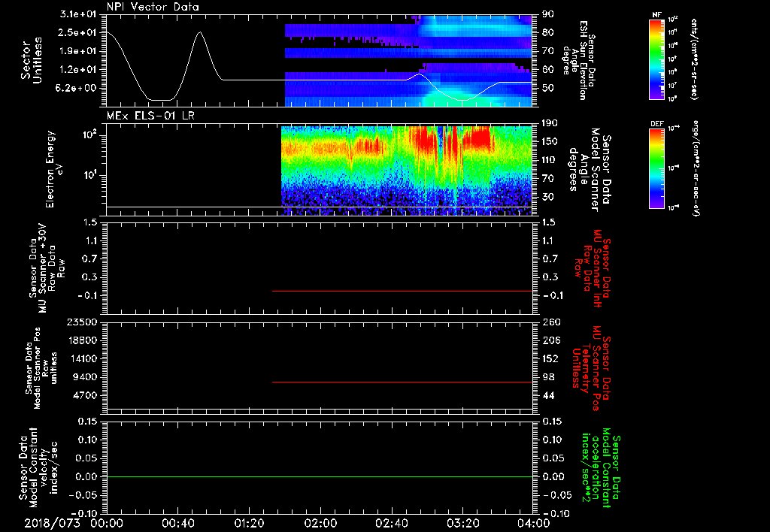Click the green velocity line plot
Screen dimensions: 770x532
point(320,476)
